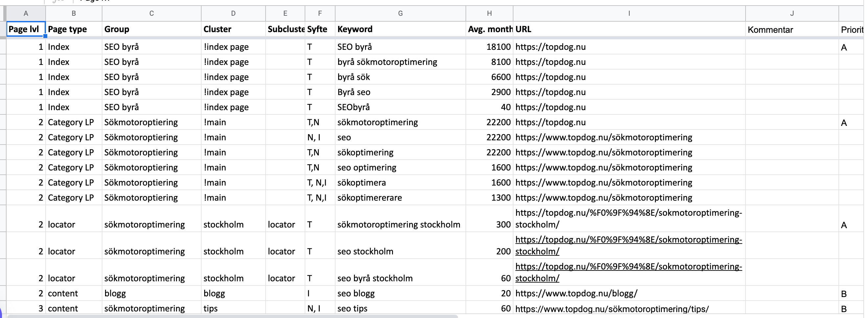
Task: Select the column D header
Action: point(233,13)
